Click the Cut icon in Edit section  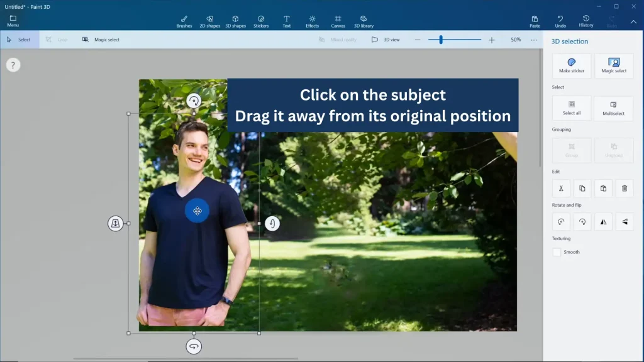[560, 188]
